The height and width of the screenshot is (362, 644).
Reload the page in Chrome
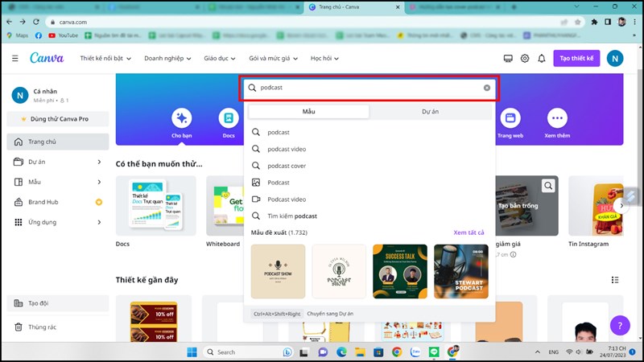point(36,22)
